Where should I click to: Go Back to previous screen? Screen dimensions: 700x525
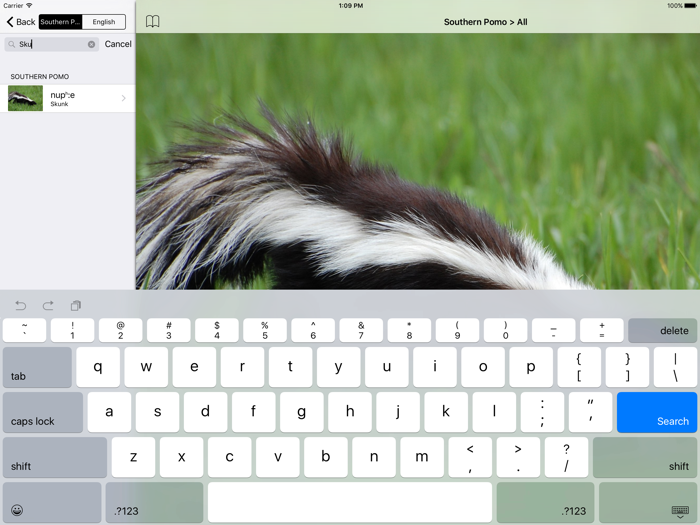(20, 22)
